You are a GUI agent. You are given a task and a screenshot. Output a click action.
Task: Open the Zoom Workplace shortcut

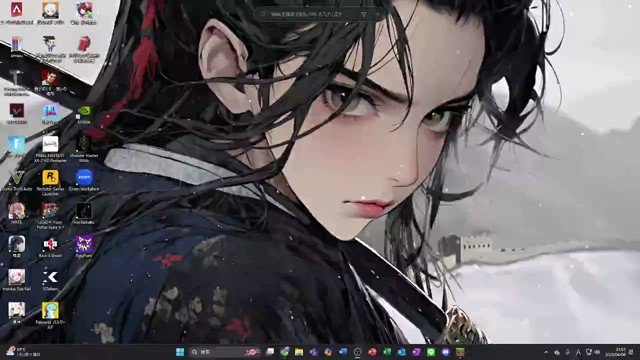tap(84, 181)
